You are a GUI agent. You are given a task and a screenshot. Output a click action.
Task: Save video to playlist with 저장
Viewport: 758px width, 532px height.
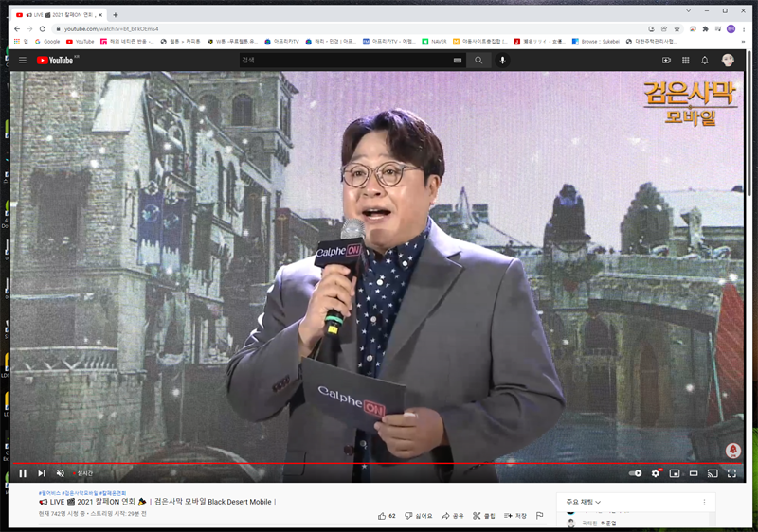click(x=514, y=516)
